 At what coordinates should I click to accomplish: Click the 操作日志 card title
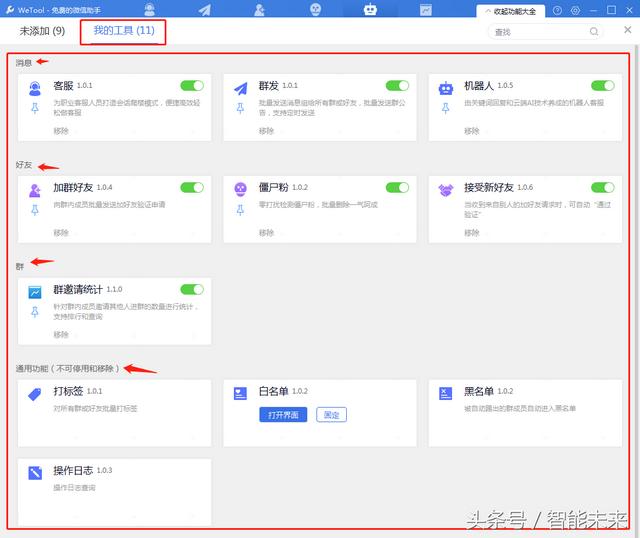(x=73, y=470)
